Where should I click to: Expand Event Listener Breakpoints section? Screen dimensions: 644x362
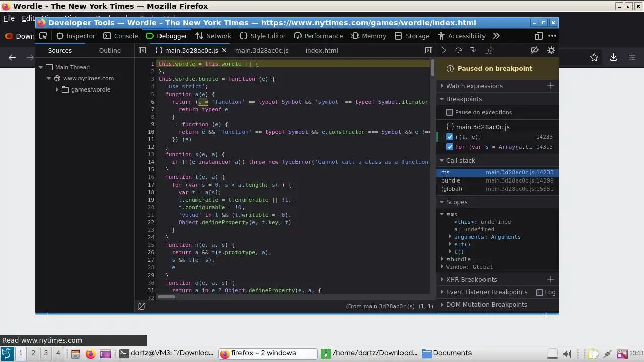tap(487, 292)
